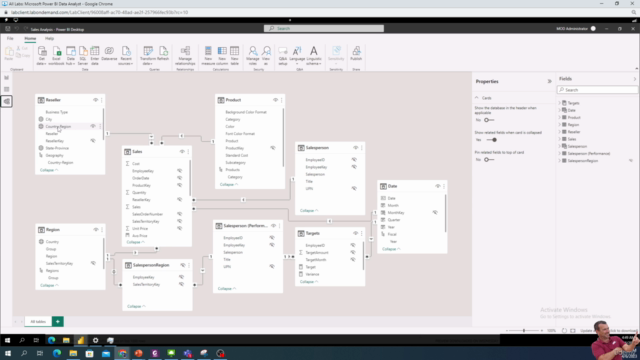Collapse the SalespersonRegion table card
The width and height of the screenshot is (640, 360).
point(136,306)
